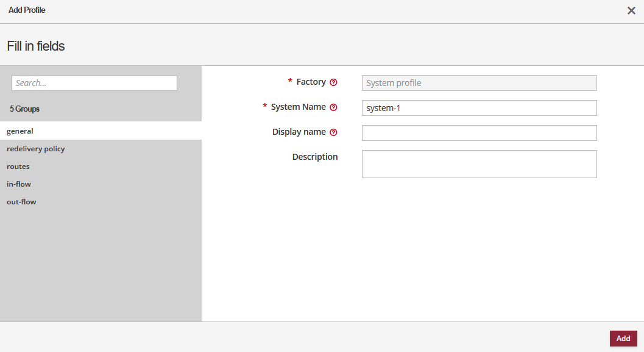
Task: Click the required asterisk beside Factory
Action: [x=289, y=82]
